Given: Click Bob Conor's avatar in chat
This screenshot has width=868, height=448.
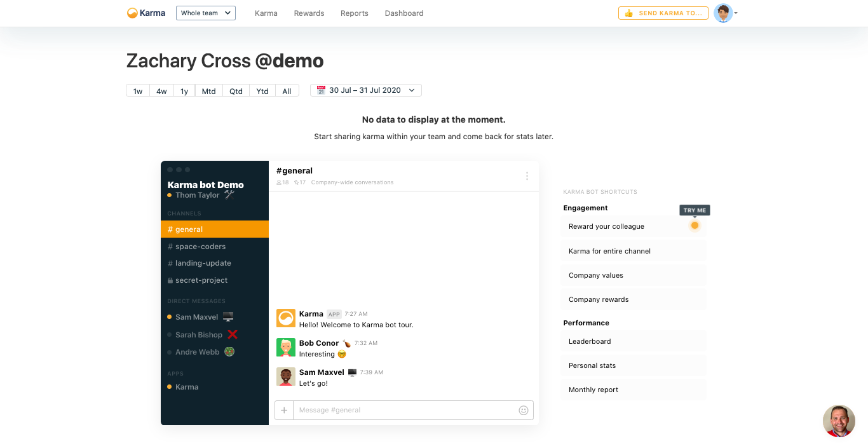Looking at the screenshot, I should (286, 348).
